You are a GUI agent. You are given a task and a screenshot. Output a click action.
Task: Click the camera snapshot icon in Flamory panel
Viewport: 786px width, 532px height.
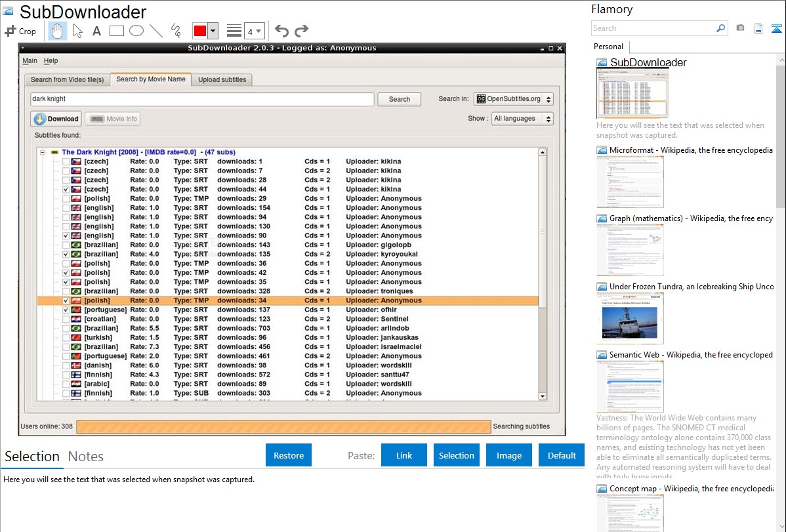[x=740, y=28]
